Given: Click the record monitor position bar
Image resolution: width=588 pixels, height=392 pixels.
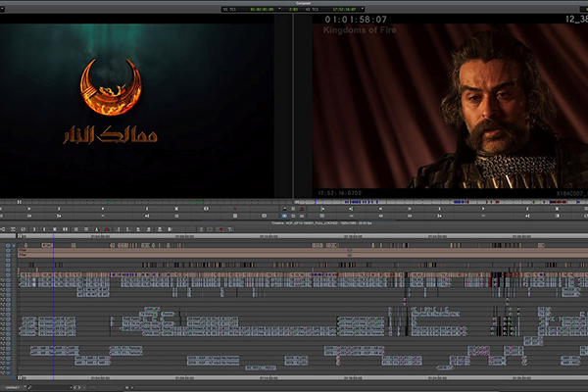Looking at the screenshot, I should [441, 202].
